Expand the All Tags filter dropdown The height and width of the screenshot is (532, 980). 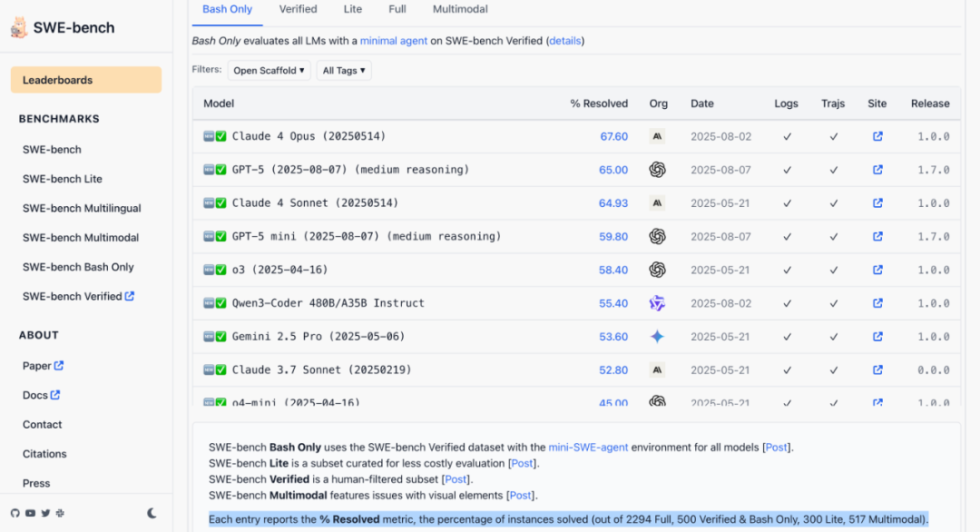(344, 70)
